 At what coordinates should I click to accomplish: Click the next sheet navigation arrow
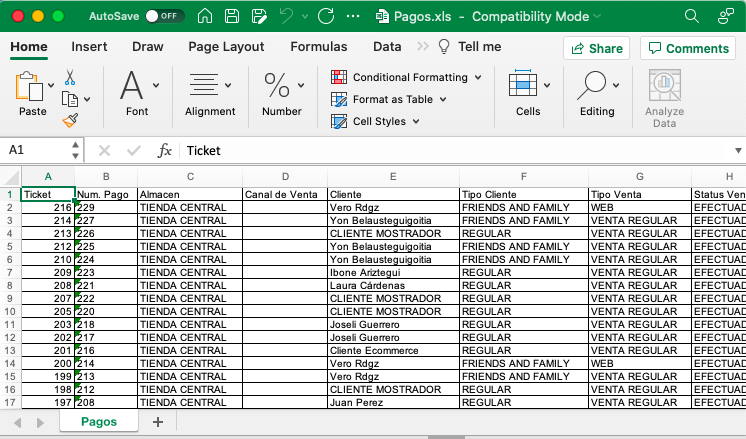click(40, 422)
